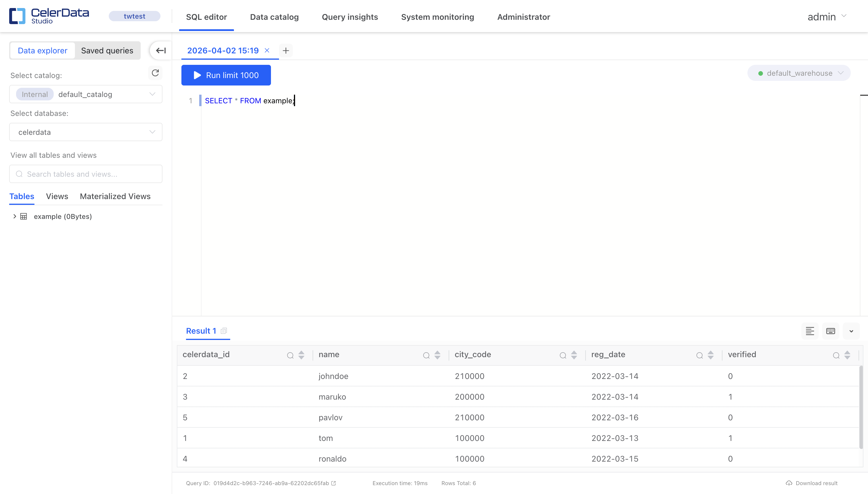Viewport: 868px width, 494px height.
Task: Open Query ID in new window
Action: (333, 483)
